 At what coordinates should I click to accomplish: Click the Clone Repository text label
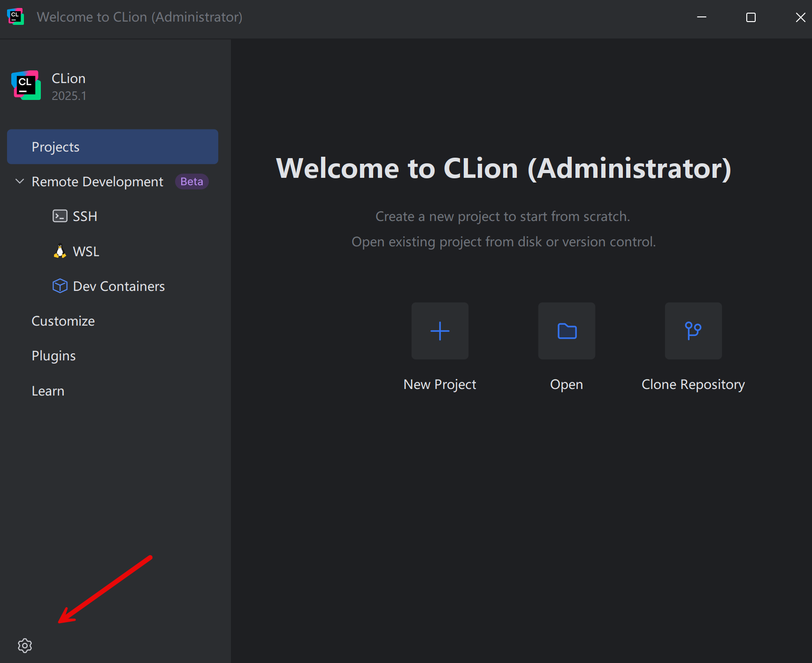tap(693, 384)
